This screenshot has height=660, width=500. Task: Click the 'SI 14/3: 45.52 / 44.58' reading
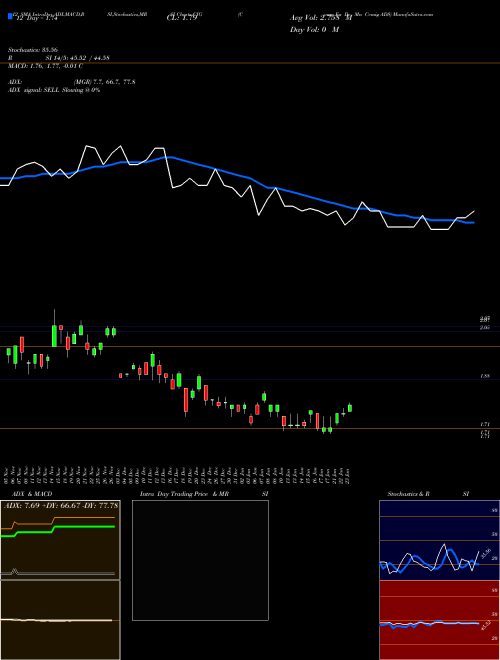78,58
